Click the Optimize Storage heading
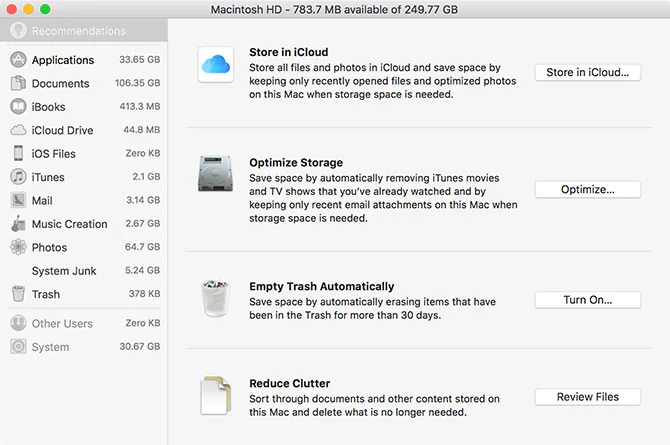Viewport: 670px width, 445px height. tap(296, 162)
